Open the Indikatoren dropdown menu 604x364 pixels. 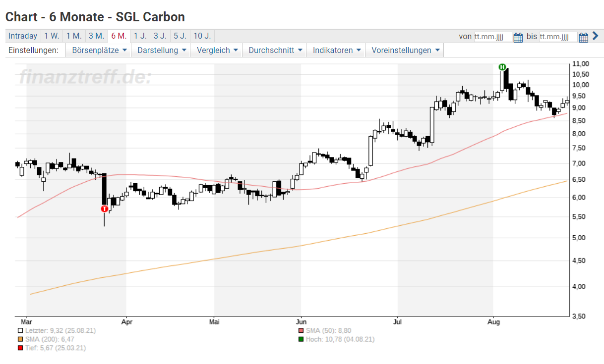pyautogui.click(x=336, y=50)
